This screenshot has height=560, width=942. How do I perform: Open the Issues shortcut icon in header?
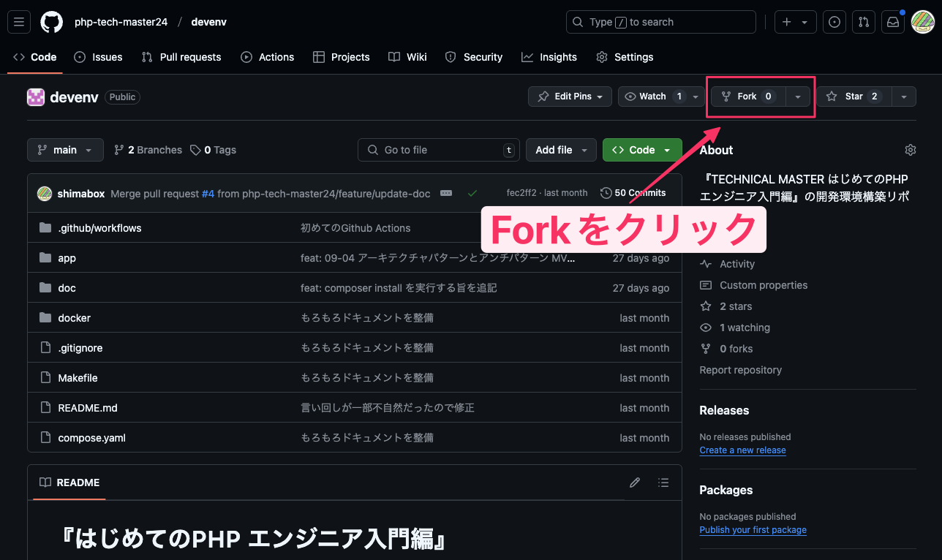coord(834,22)
